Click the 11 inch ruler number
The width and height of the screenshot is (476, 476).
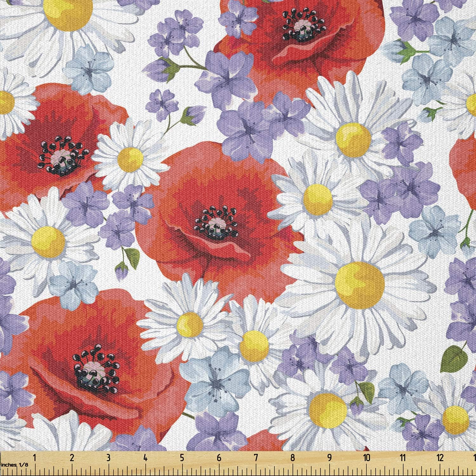click(x=403, y=457)
